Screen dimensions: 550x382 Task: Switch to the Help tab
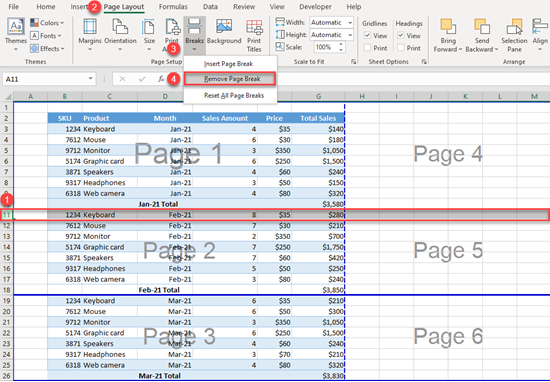tap(354, 7)
